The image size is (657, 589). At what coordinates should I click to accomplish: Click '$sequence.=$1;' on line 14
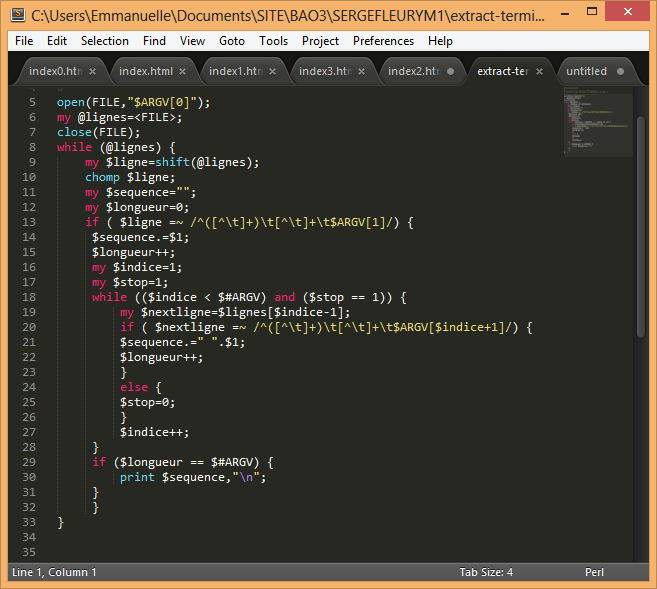pyautogui.click(x=140, y=238)
